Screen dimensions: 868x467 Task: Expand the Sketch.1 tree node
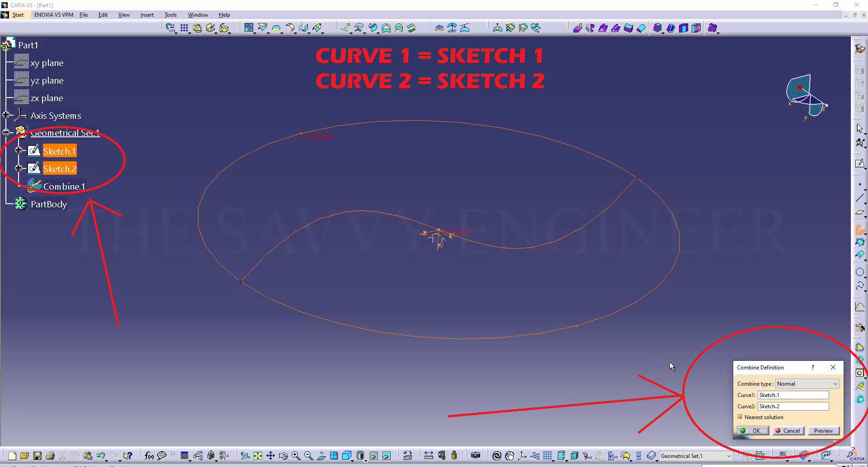pyautogui.click(x=19, y=150)
